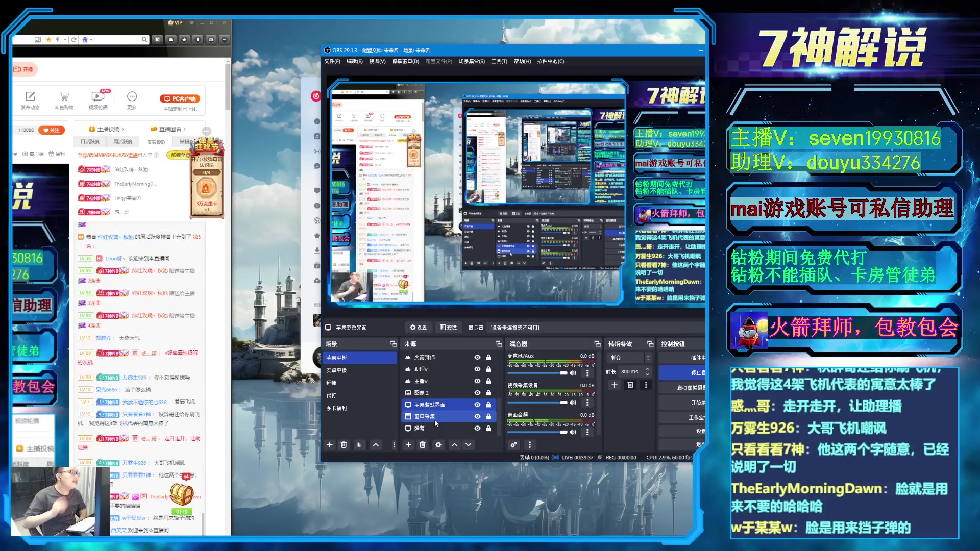Mute the 视频采集设备 speaker icon

coord(573,403)
